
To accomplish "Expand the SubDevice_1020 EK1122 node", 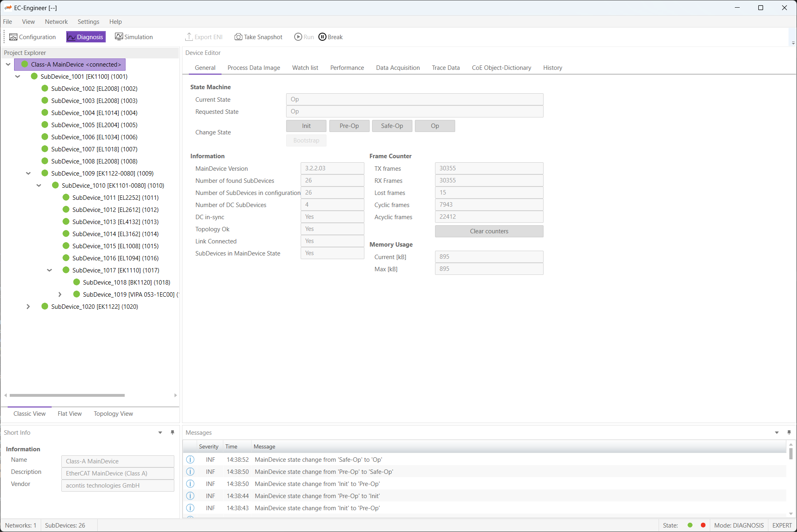I will (28, 306).
